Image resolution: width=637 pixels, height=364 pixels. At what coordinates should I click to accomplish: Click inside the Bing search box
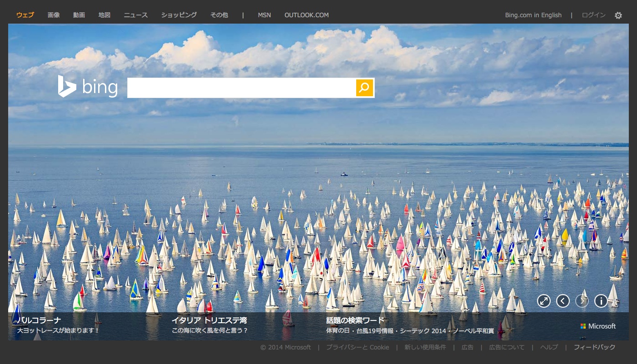click(241, 88)
